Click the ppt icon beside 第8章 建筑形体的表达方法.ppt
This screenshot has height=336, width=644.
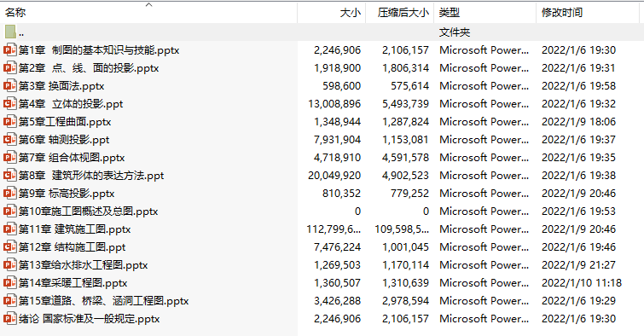[10, 176]
